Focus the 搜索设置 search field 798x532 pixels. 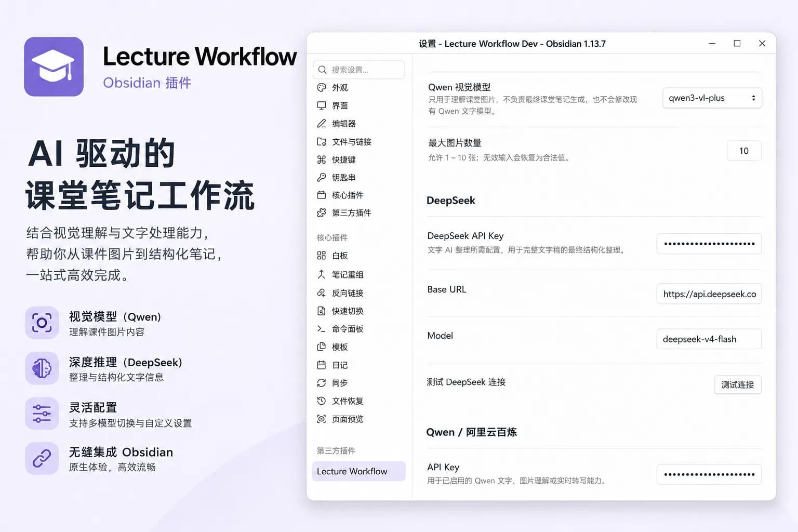pos(358,70)
